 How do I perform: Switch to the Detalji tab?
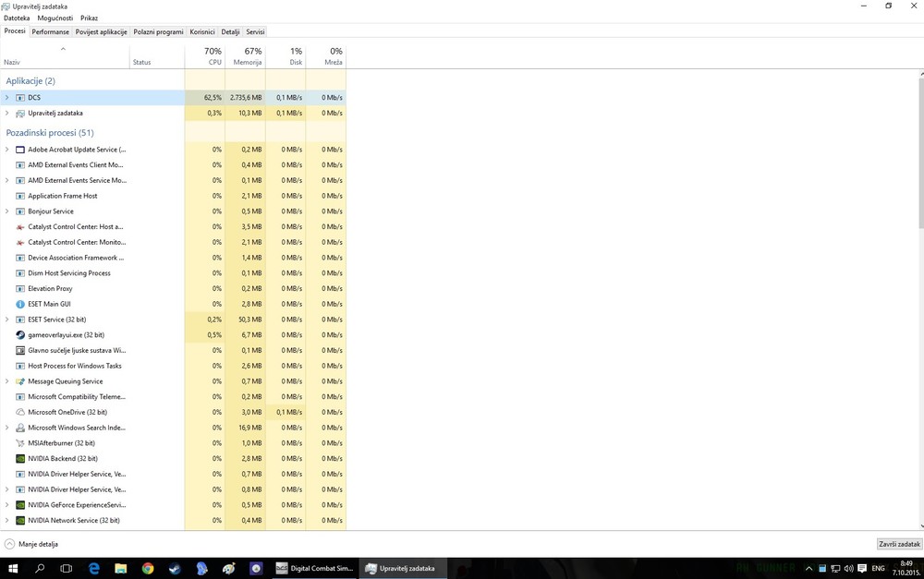tap(230, 31)
